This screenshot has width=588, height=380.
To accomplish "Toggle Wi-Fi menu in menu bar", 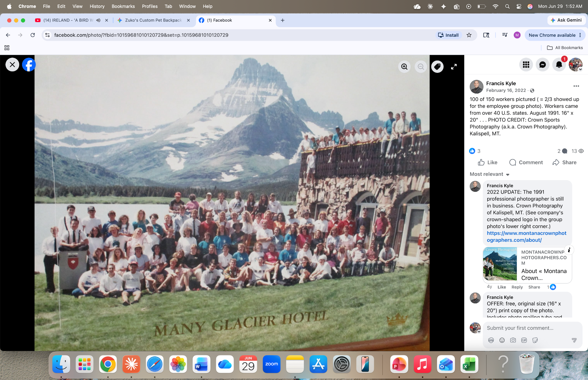I will (495, 6).
